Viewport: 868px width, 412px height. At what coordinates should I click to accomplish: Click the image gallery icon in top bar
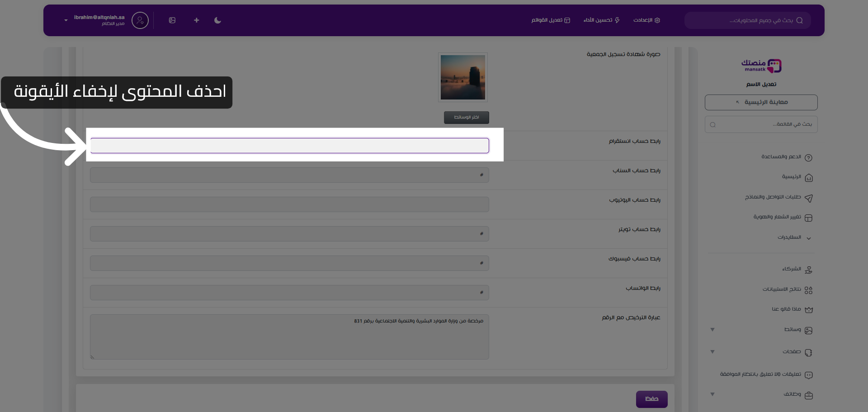pyautogui.click(x=172, y=20)
